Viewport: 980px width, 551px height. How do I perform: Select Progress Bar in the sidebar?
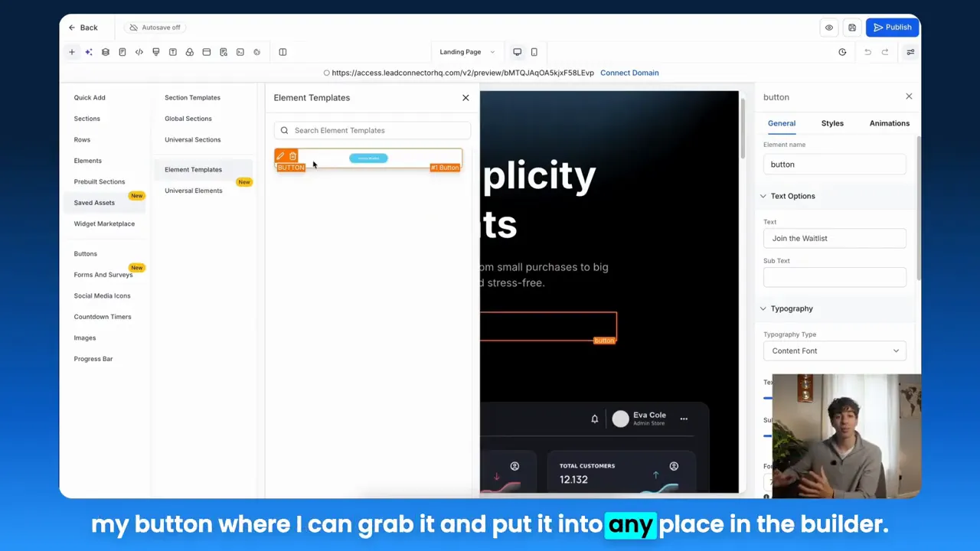click(x=93, y=359)
